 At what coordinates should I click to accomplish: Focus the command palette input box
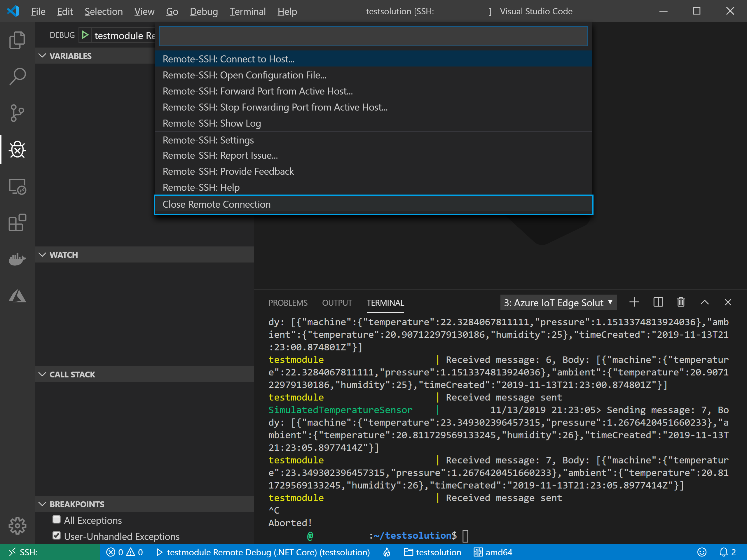pos(373,36)
